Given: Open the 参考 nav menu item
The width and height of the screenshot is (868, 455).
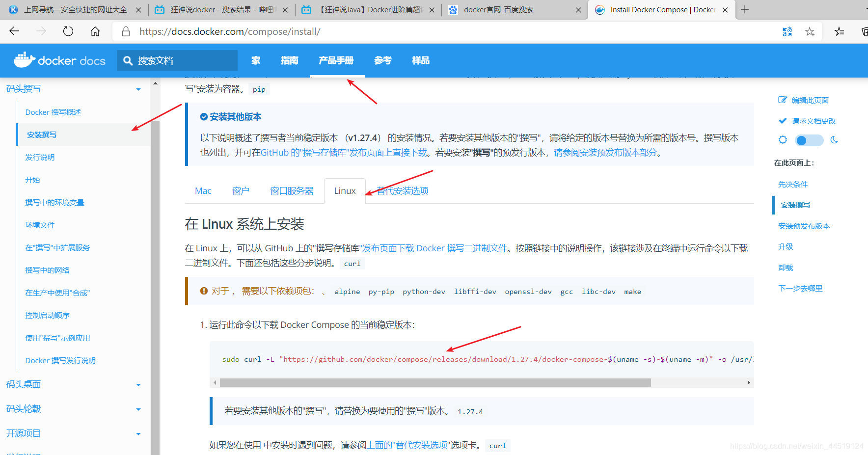Looking at the screenshot, I should [383, 60].
